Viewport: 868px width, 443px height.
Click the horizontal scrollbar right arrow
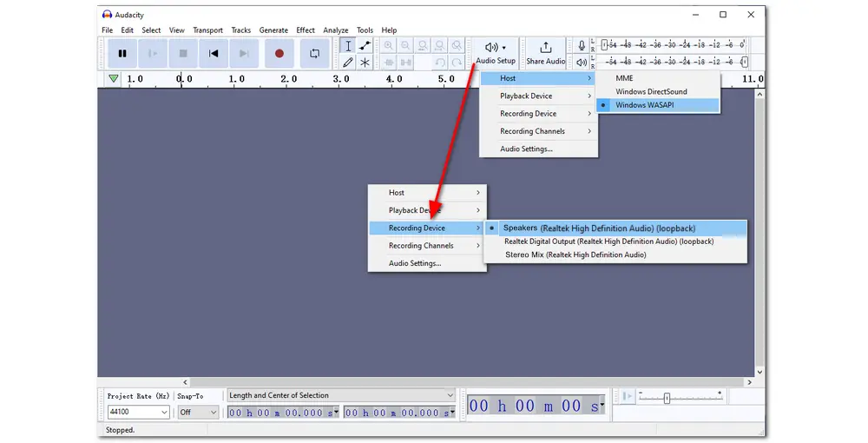click(750, 382)
